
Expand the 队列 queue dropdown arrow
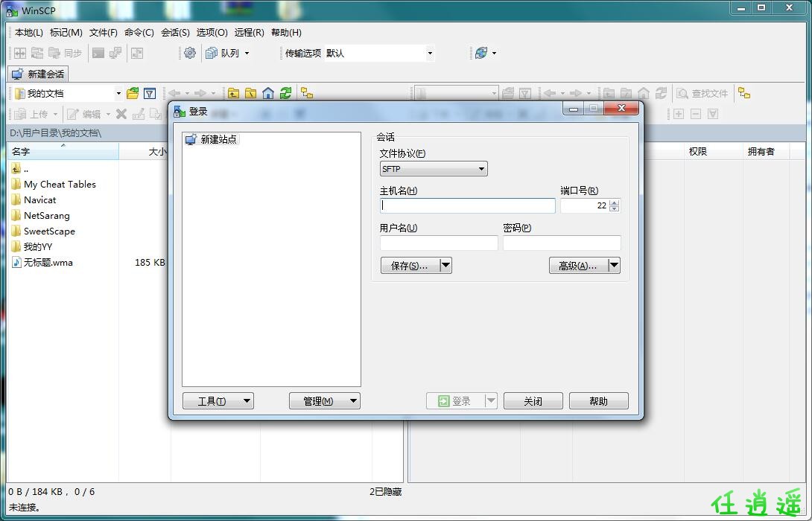click(x=247, y=53)
